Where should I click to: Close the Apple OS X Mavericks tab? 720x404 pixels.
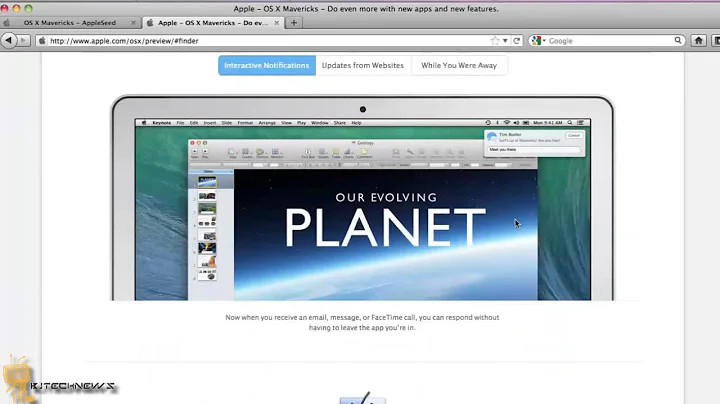(x=276, y=22)
